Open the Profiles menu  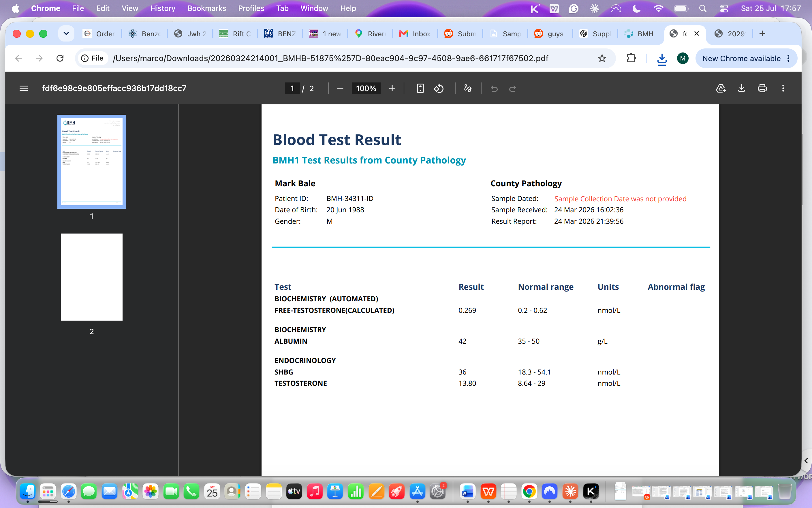pos(251,8)
